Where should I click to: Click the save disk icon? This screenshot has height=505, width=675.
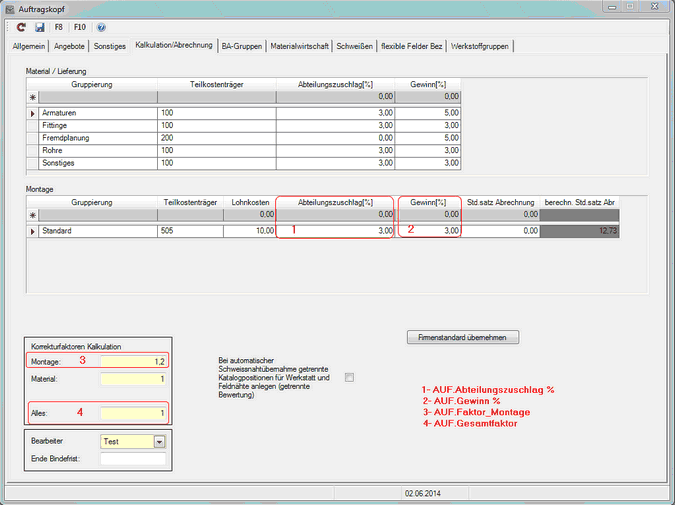coord(39,27)
